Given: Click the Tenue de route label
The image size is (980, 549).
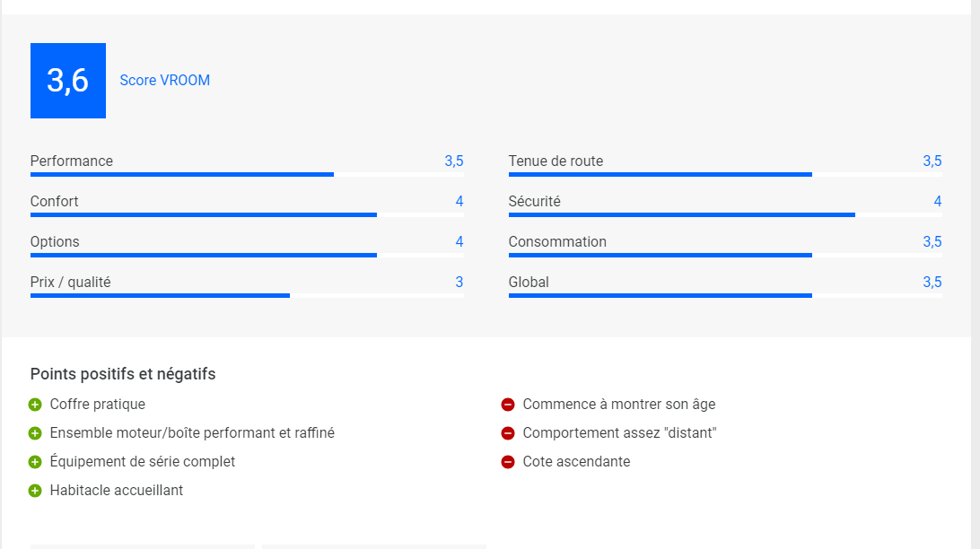Looking at the screenshot, I should (x=556, y=161).
